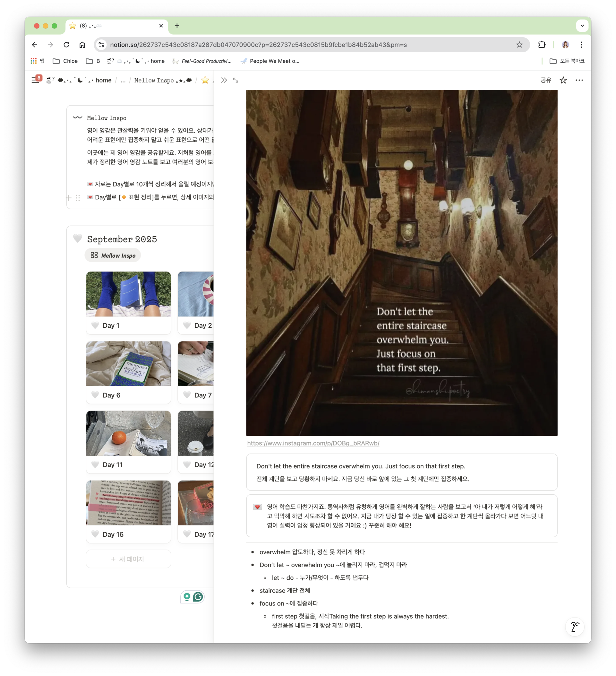Image resolution: width=616 pixels, height=676 pixels.
Task: Click the 공유 share button
Action: 546,80
